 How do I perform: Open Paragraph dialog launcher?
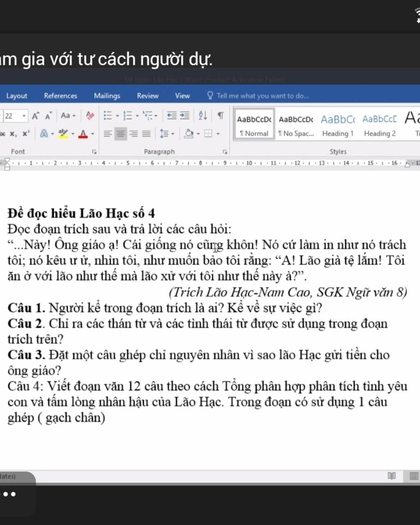coord(225,152)
